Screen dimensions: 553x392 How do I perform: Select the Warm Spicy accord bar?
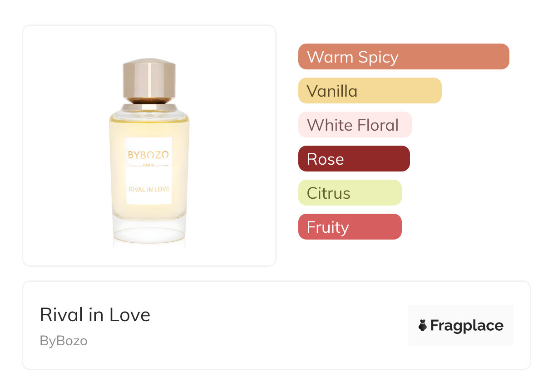point(403,57)
